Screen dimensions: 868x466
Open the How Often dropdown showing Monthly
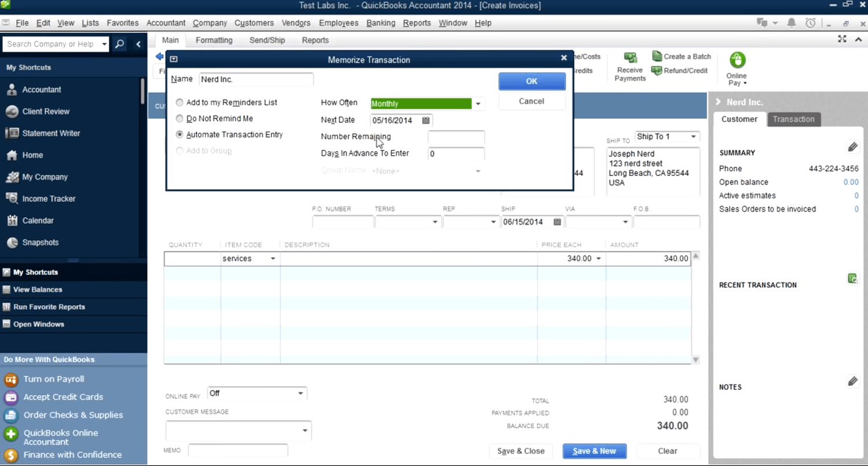[478, 104]
